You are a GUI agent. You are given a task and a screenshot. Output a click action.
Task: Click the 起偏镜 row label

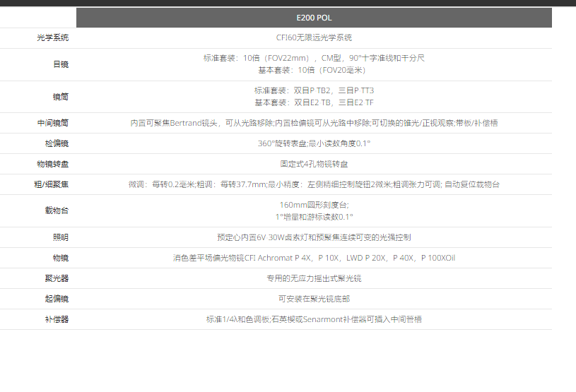click(57, 299)
